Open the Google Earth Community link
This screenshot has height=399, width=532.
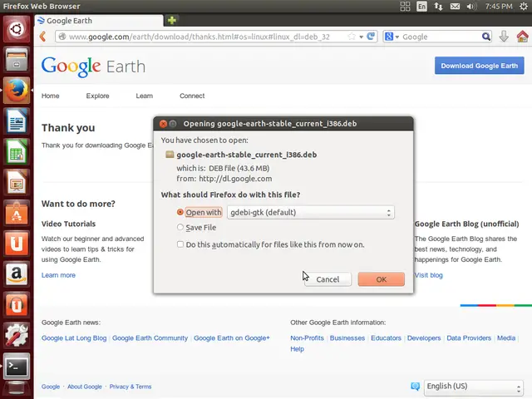(x=150, y=338)
